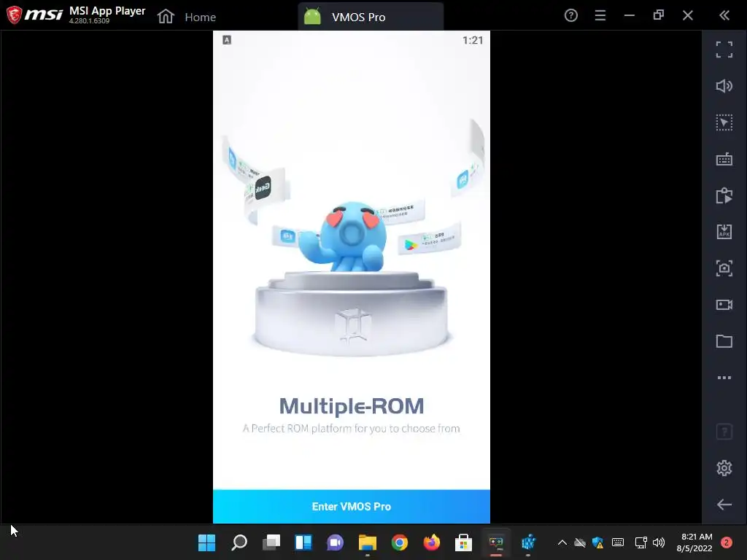Open the Home tab
Viewport: 747px width, 560px height.
tap(187, 17)
